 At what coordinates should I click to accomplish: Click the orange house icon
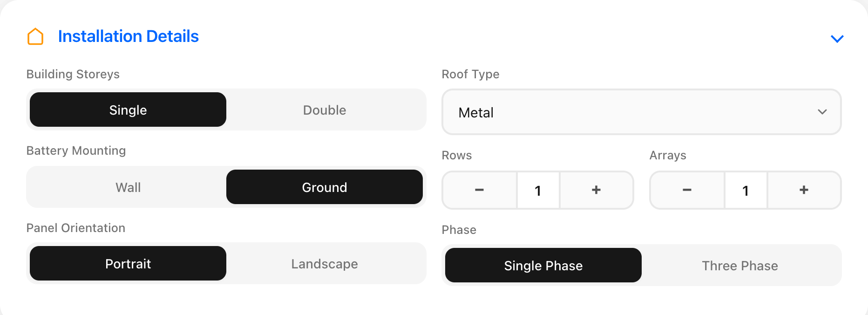coord(35,36)
